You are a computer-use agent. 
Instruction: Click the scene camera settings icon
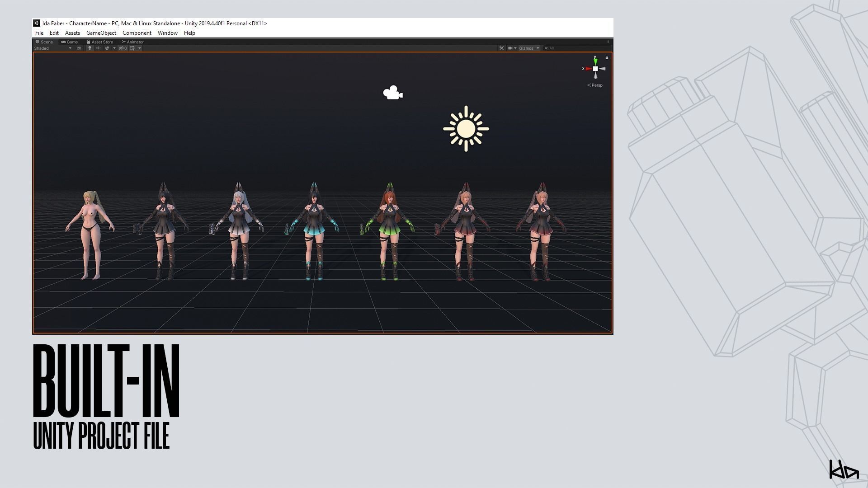point(510,48)
